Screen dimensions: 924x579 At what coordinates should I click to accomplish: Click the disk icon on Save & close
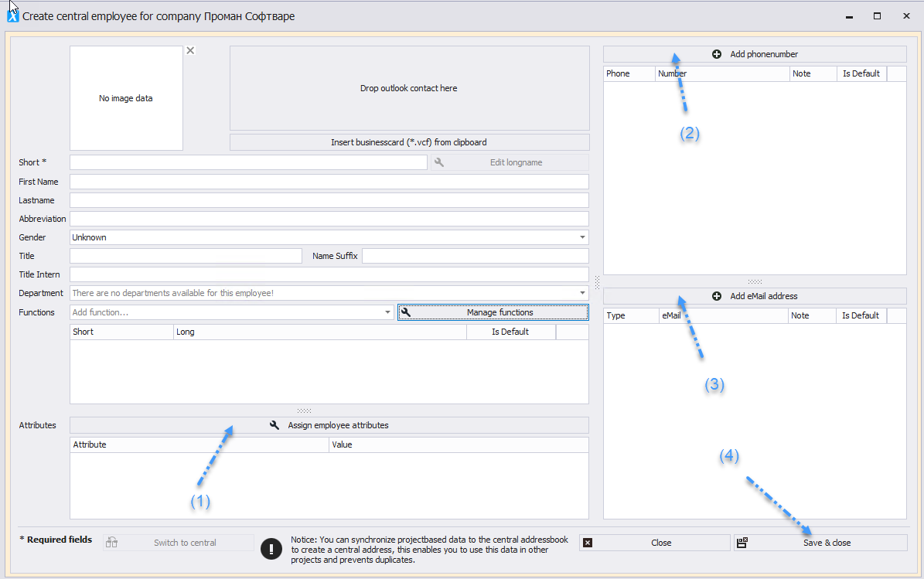point(742,543)
